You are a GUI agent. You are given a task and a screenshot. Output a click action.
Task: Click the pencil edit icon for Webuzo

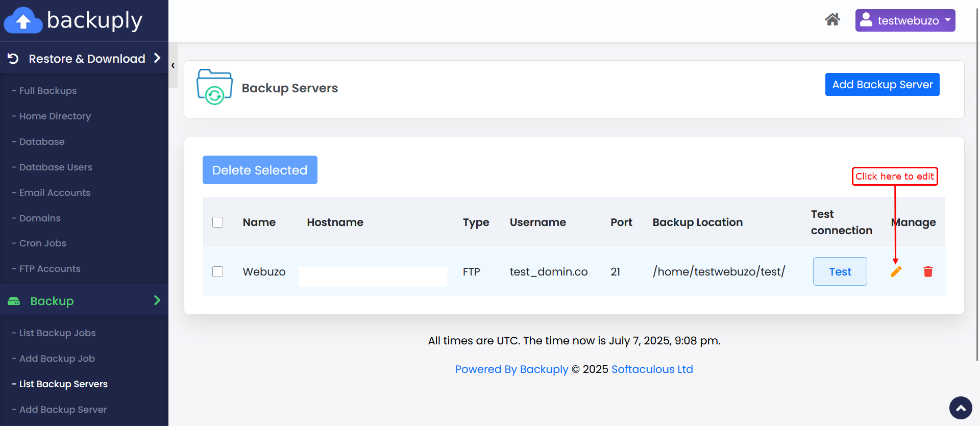896,271
